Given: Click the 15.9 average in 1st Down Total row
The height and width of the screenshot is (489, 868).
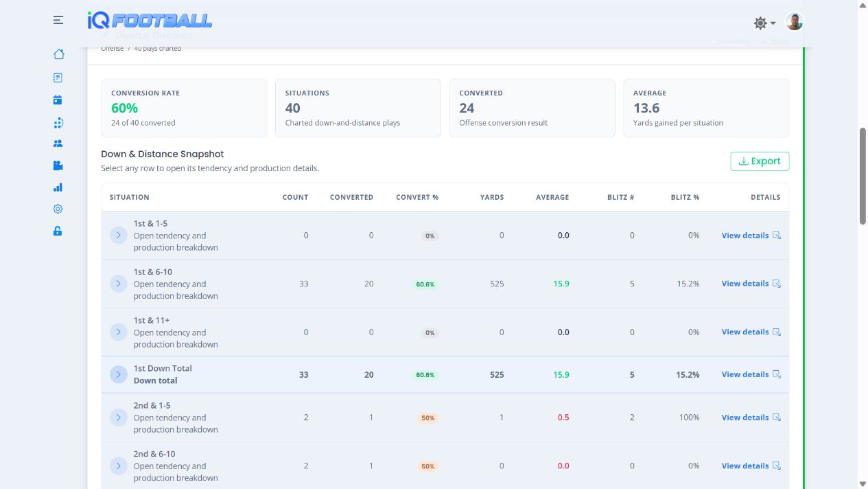Looking at the screenshot, I should pyautogui.click(x=561, y=375).
